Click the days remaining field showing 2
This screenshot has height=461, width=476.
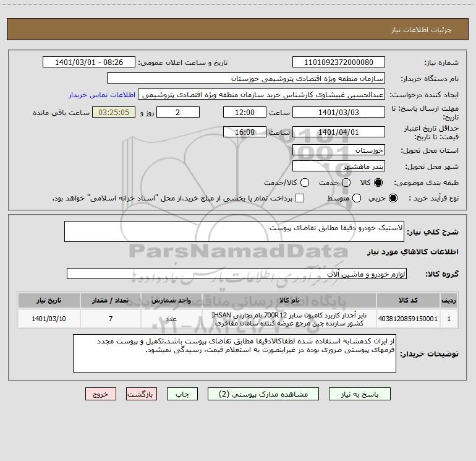178,113
